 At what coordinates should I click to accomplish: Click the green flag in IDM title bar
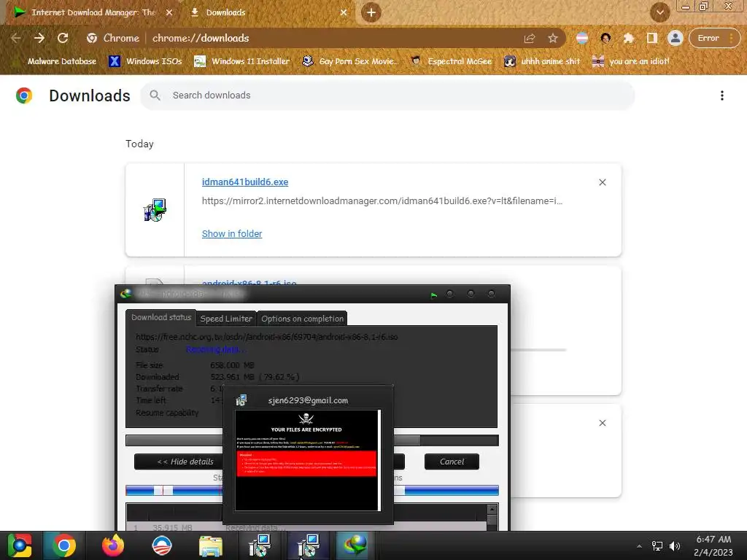(433, 295)
